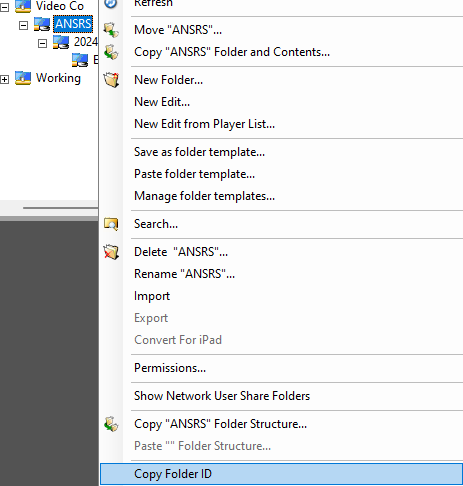Click the Search magnifier folder icon
463x486 pixels.
pos(111,224)
